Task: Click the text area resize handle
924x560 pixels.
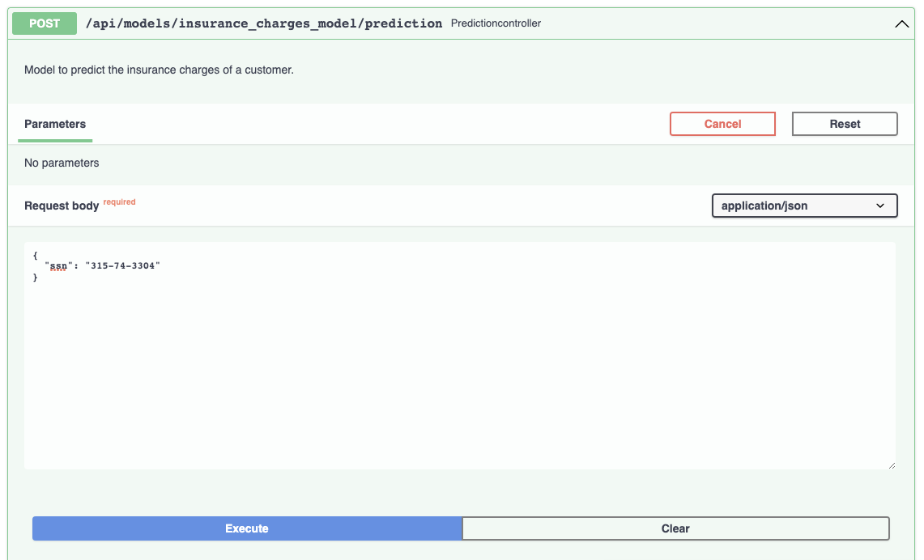Action: coord(892,465)
